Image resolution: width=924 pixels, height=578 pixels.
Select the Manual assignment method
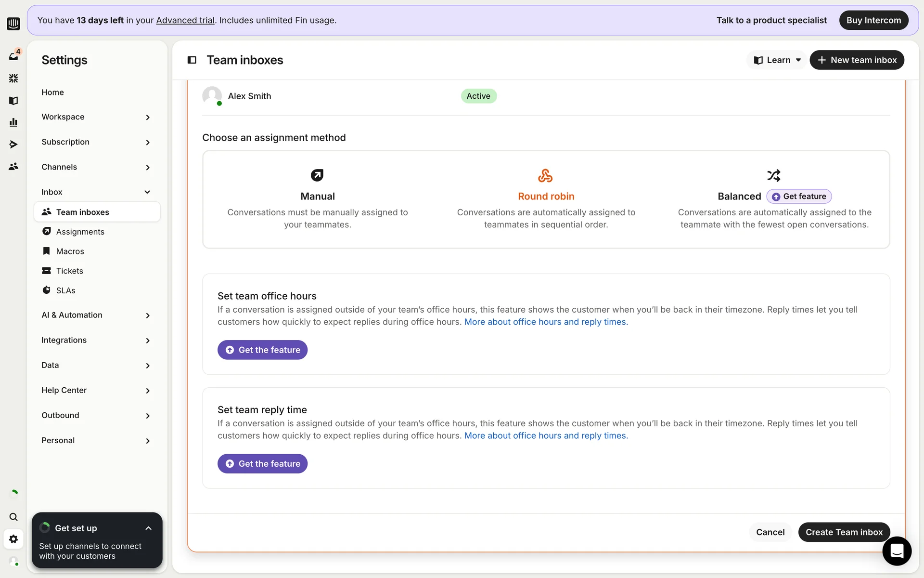pos(317,197)
